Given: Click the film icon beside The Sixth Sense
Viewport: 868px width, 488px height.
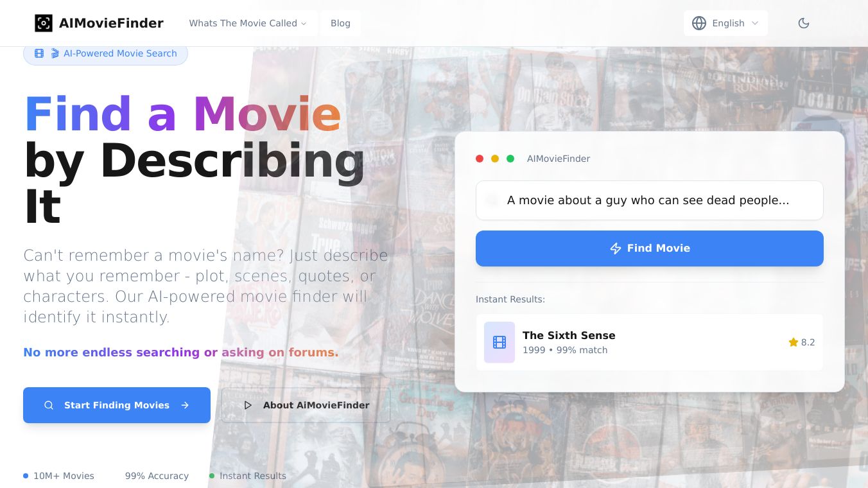Looking at the screenshot, I should point(499,342).
